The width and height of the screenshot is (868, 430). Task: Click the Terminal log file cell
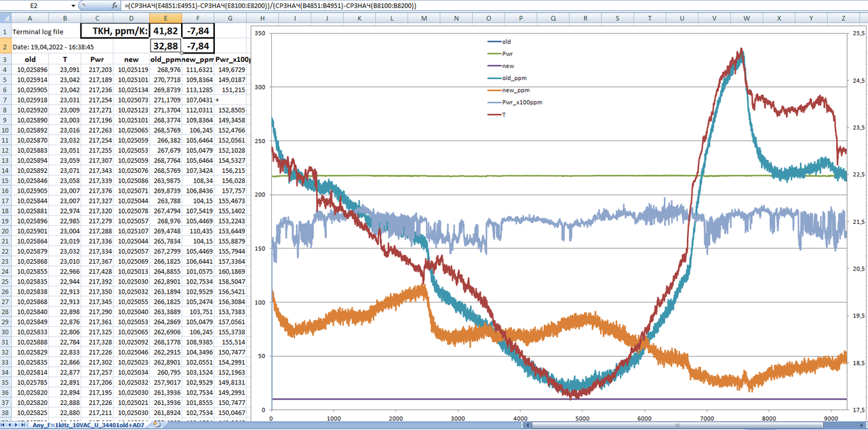coord(37,32)
